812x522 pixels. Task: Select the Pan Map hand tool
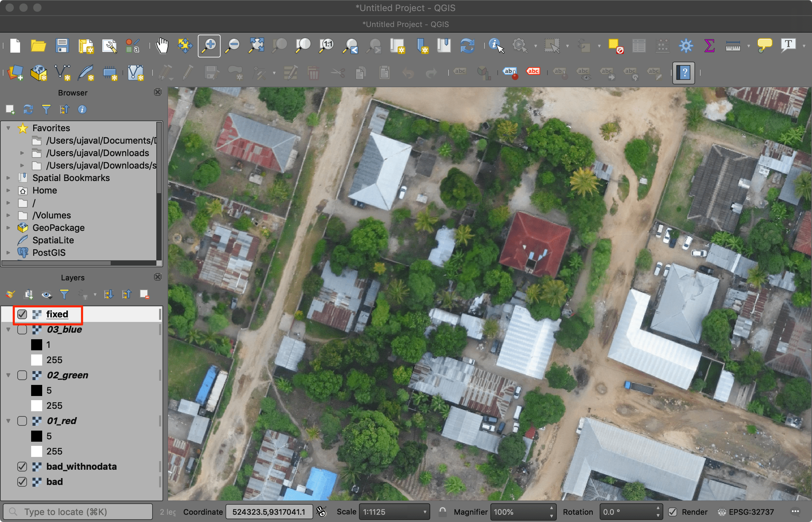162,46
